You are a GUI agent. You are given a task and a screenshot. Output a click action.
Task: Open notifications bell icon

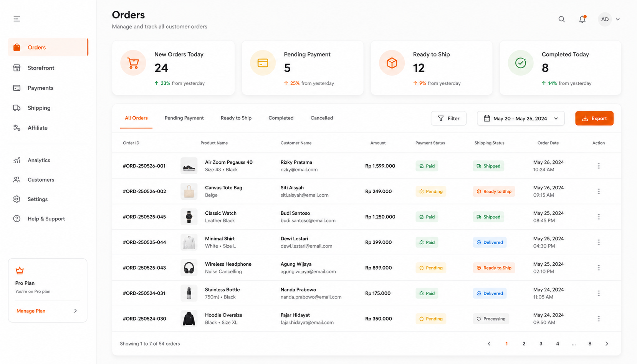582,19
